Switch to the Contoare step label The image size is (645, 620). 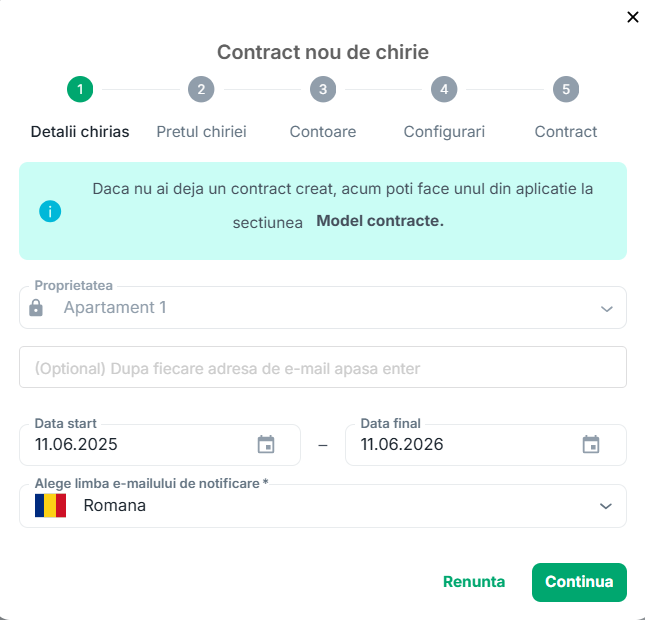point(323,132)
